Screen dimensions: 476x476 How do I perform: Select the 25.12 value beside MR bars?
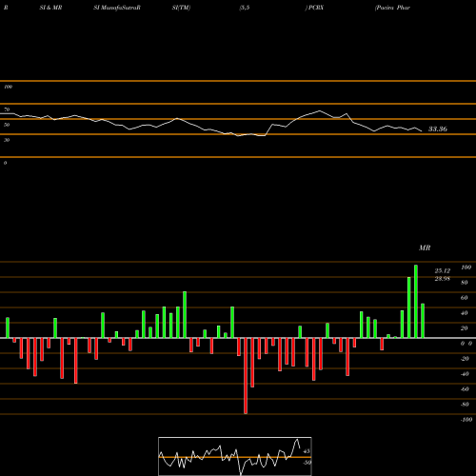tap(443, 270)
